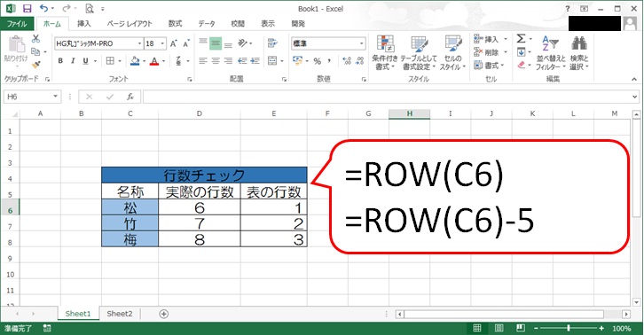The width and height of the screenshot is (644, 335).
Task: Toggle underline formatting
Action: point(85,61)
